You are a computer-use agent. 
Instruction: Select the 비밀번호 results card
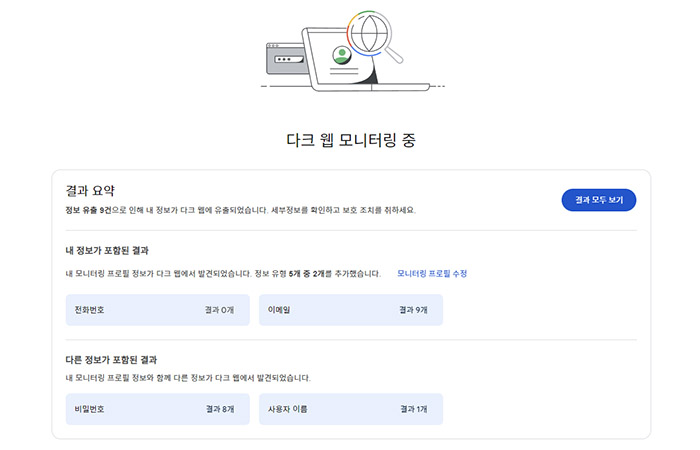(x=158, y=409)
